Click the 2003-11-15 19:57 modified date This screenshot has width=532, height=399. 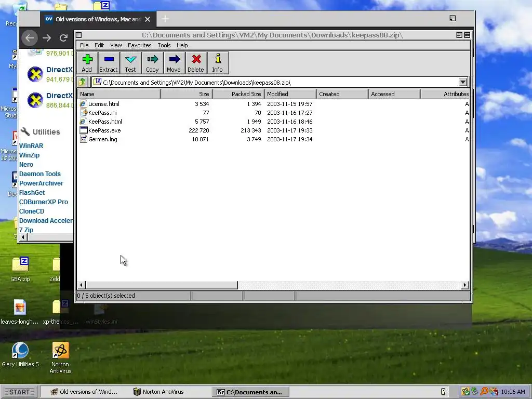[x=290, y=104]
